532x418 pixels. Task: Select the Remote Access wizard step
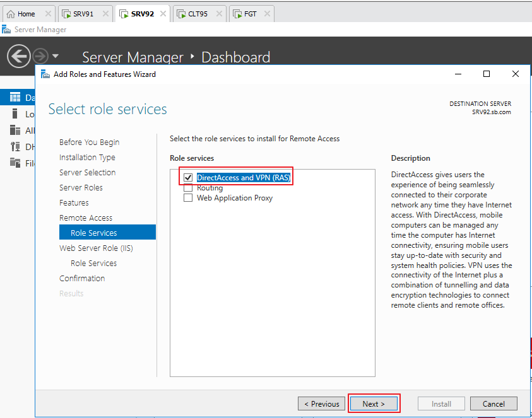coord(86,218)
